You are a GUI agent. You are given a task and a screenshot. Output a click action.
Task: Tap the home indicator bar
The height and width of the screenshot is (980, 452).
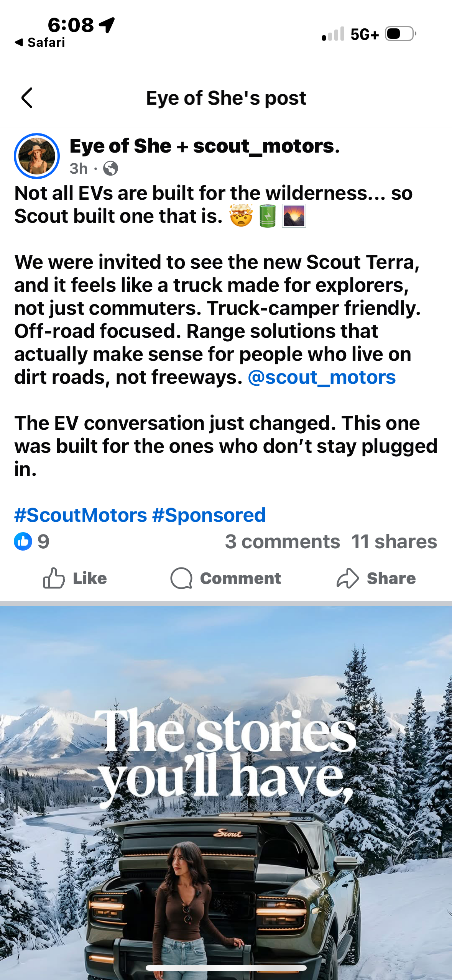pos(226,968)
